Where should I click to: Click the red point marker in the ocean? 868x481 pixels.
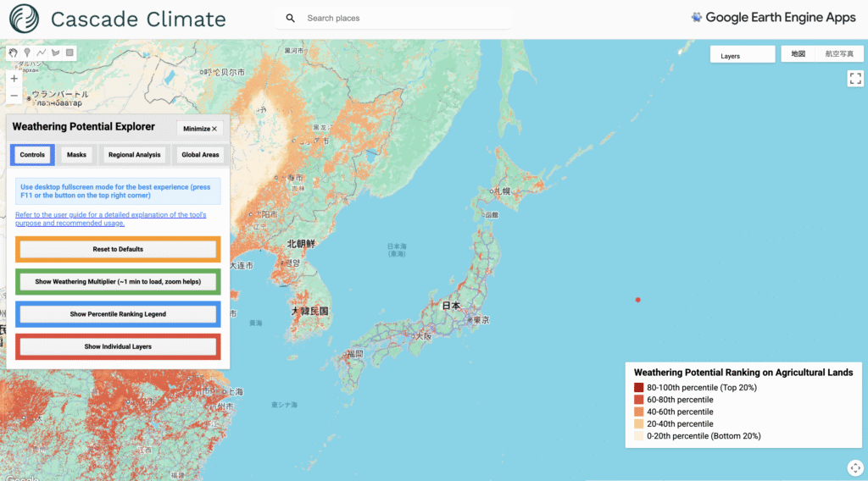(x=637, y=300)
